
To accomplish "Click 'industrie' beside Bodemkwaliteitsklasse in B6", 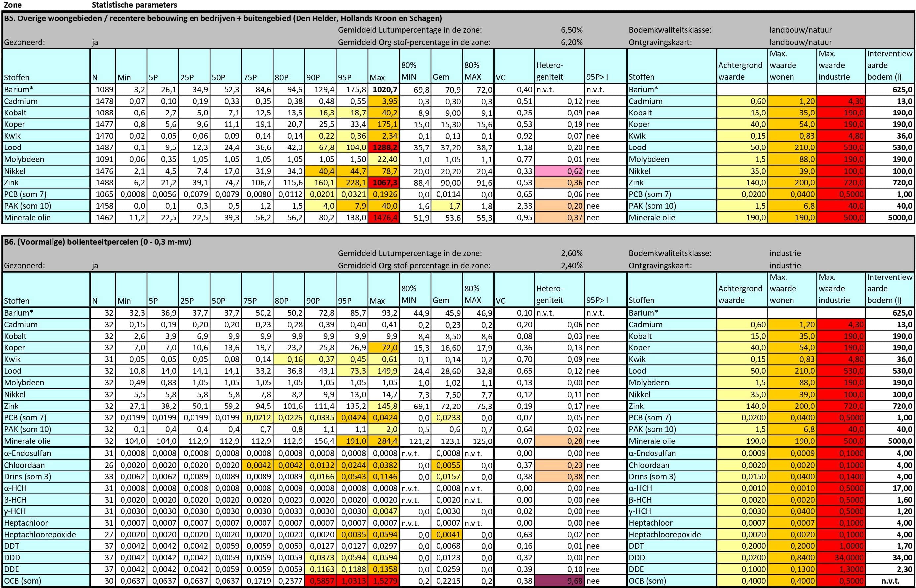I will click(x=785, y=253).
